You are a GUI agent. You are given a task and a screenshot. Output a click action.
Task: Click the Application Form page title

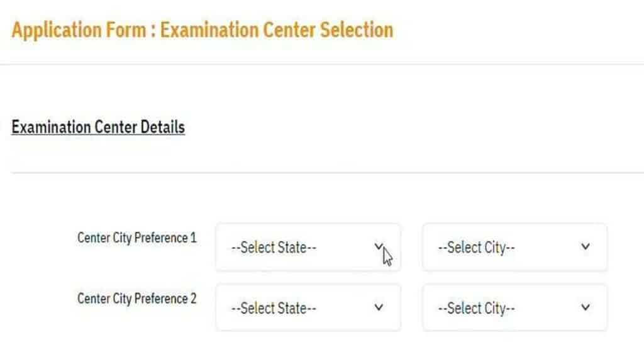point(202,30)
